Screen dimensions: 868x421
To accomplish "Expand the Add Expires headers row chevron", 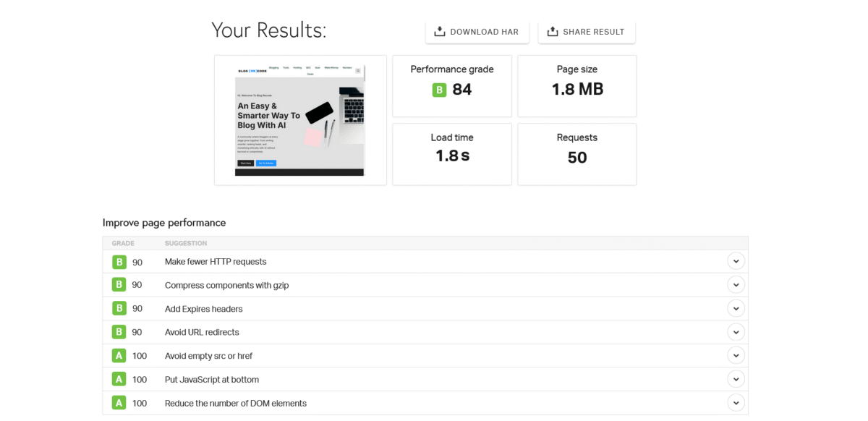I will (736, 309).
